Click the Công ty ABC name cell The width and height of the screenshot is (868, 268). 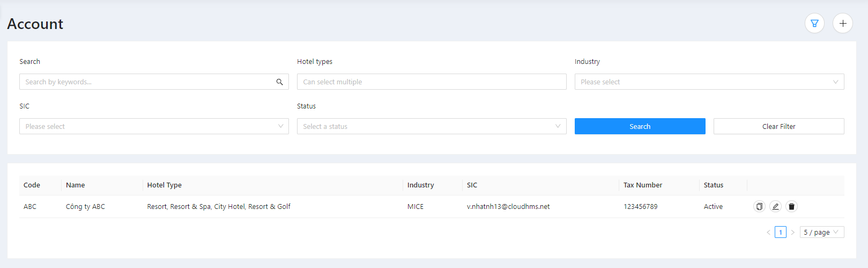[x=85, y=207]
